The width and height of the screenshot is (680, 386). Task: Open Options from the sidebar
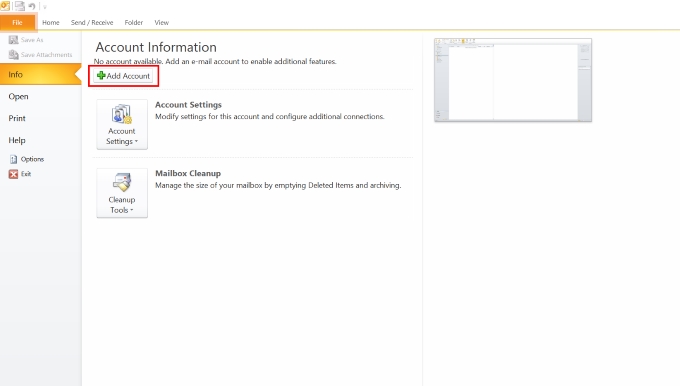[26, 159]
